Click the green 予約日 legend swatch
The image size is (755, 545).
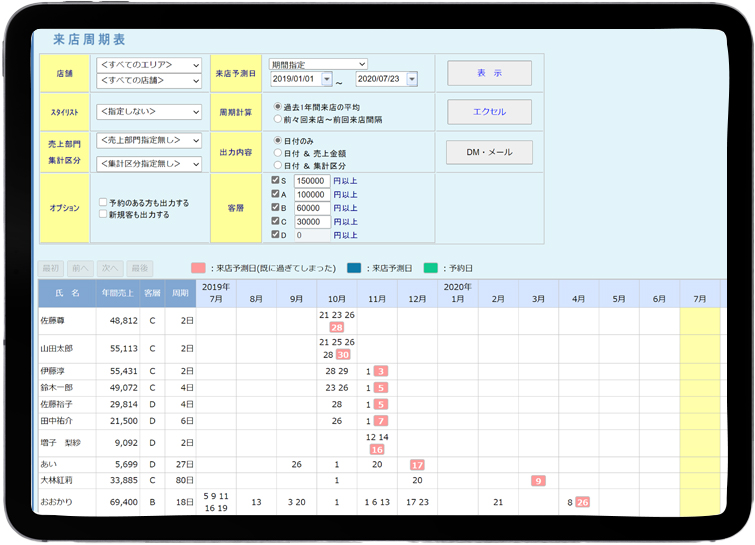tap(431, 268)
